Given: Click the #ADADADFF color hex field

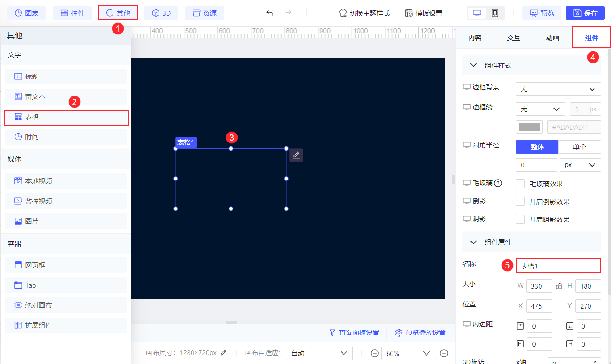Looking at the screenshot, I should click(x=574, y=127).
